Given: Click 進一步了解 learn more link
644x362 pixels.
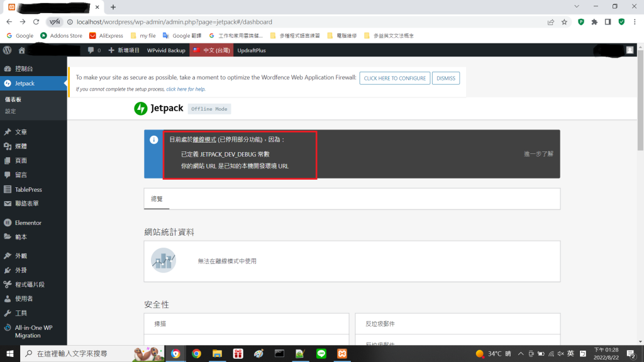Looking at the screenshot, I should point(538,154).
